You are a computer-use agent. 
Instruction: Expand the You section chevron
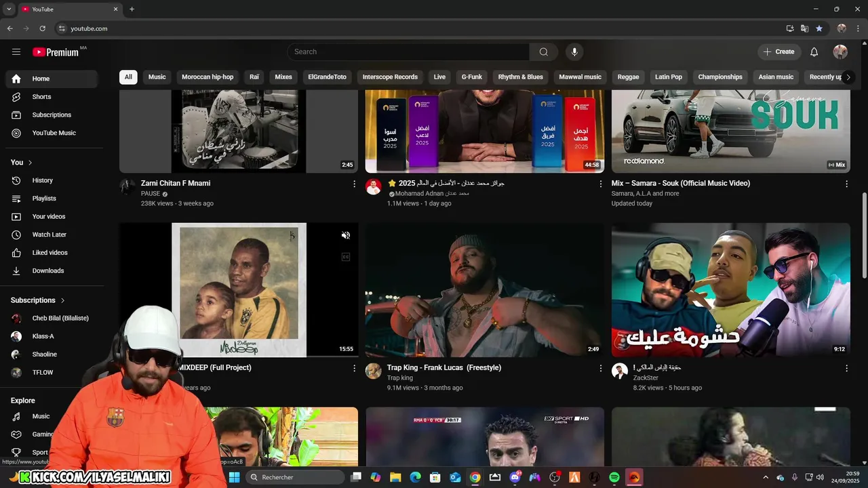(30, 163)
